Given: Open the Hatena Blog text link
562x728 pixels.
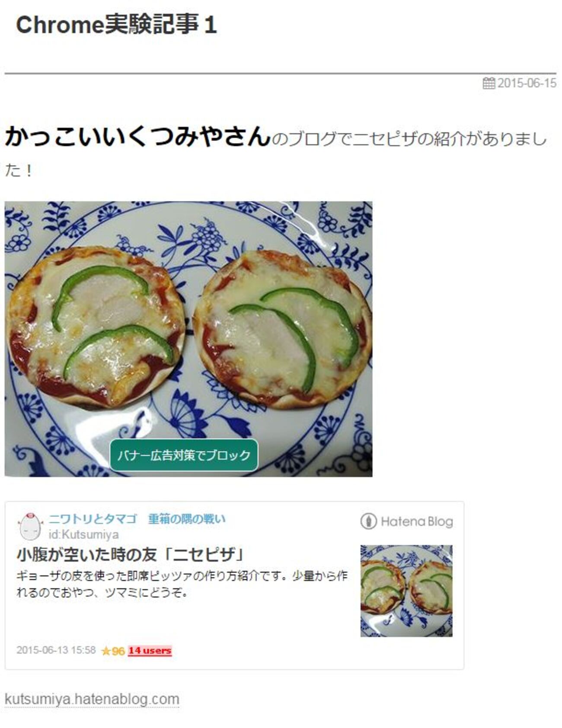Looking at the screenshot, I should click(417, 521).
